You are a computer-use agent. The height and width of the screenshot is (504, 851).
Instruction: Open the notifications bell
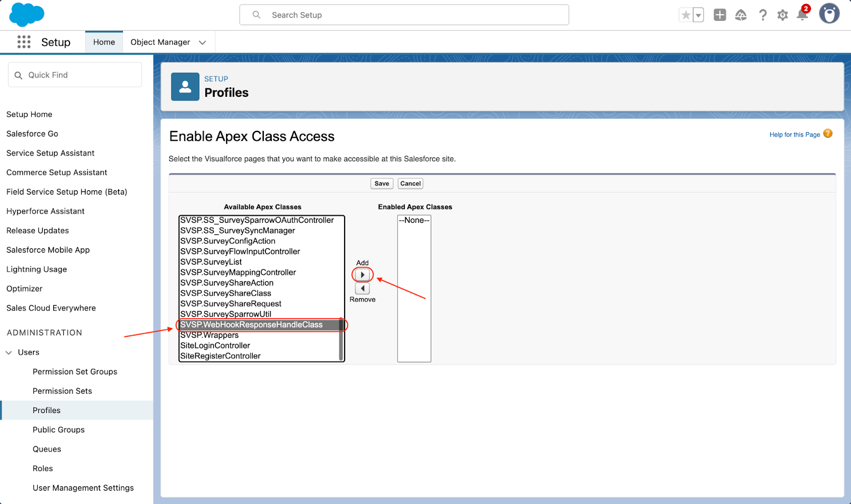click(803, 14)
